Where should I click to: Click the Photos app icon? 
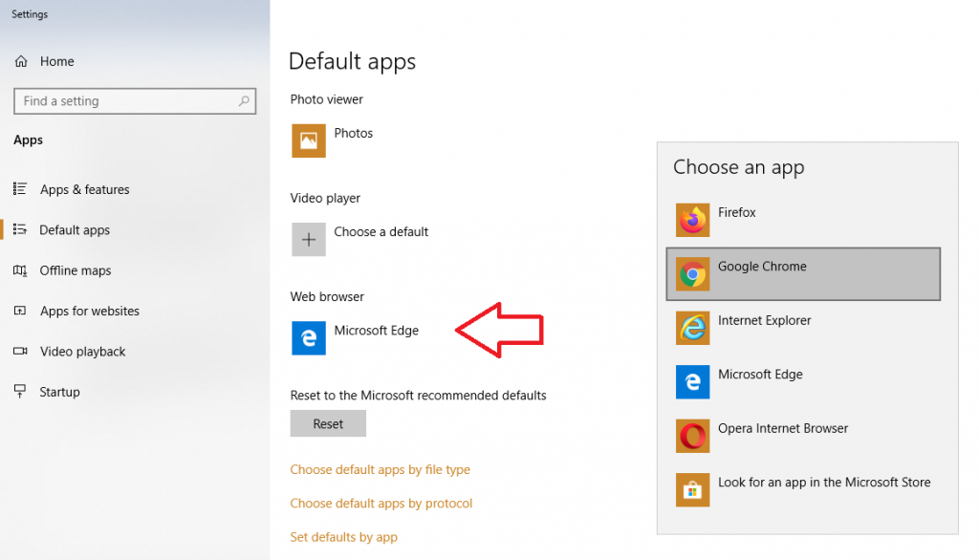point(309,140)
